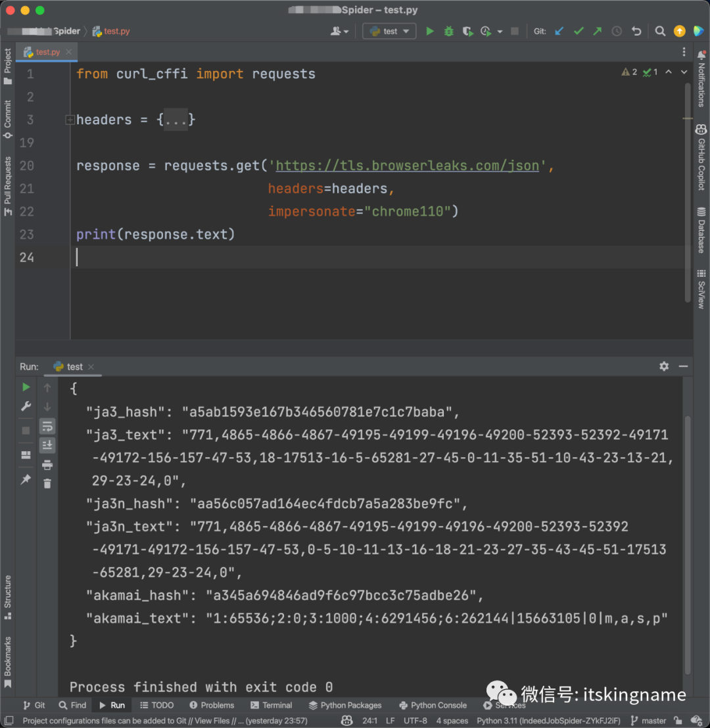
Task: Minimize the Run tool window
Action: 683,366
